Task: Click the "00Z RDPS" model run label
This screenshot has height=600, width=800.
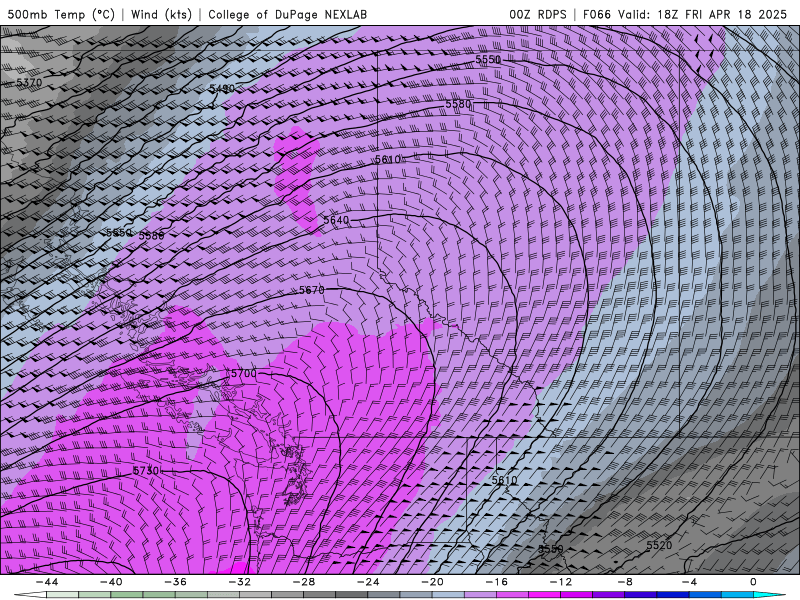Action: [x=538, y=14]
